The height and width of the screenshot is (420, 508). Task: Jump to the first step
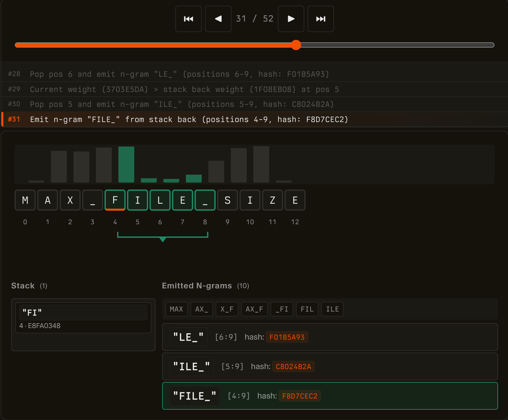point(189,19)
